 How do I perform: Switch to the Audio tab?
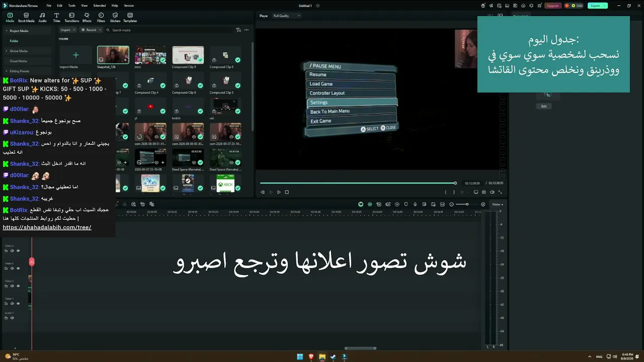click(x=42, y=18)
